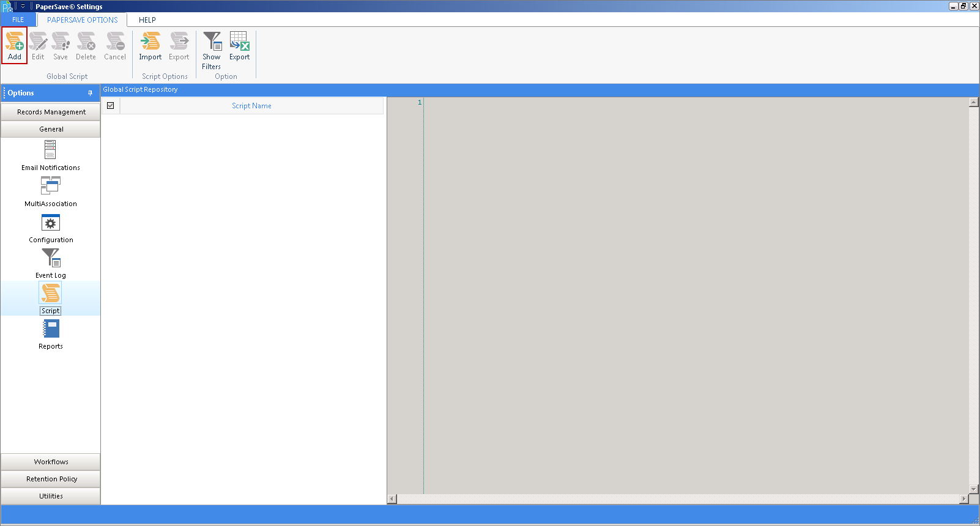The width and height of the screenshot is (980, 526).
Task: Open the quick access toolbar dropdown arrow
Action: [23, 6]
